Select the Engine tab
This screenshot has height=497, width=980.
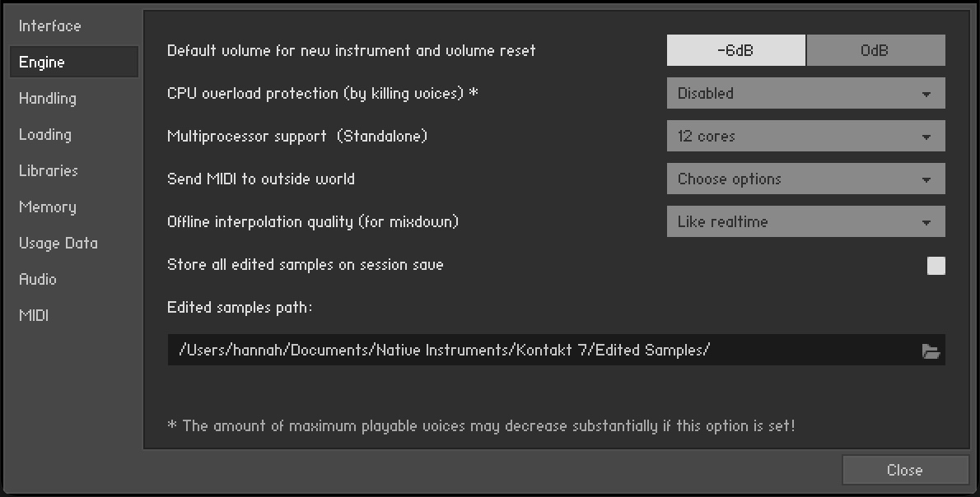pos(42,63)
